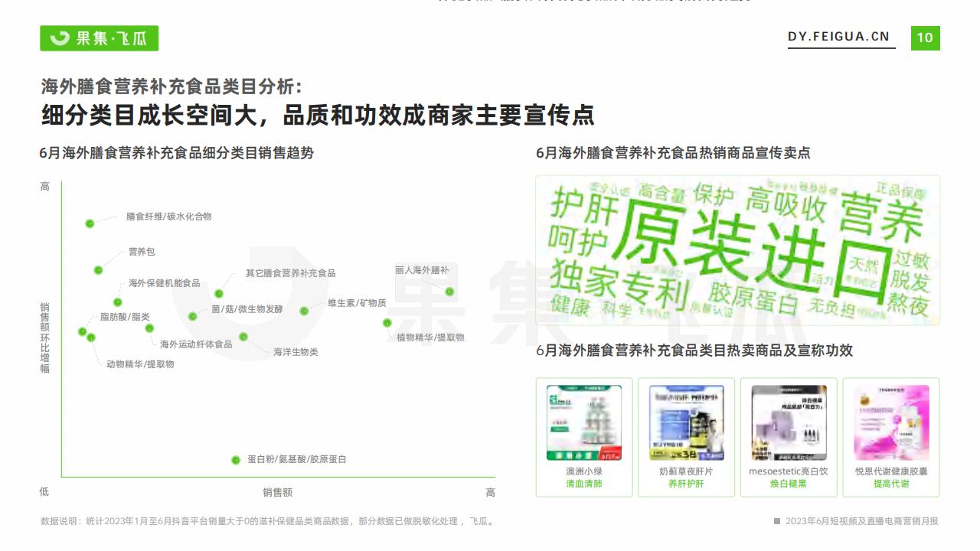Open the 奶蓟草夜肝片 product image

pos(686,422)
